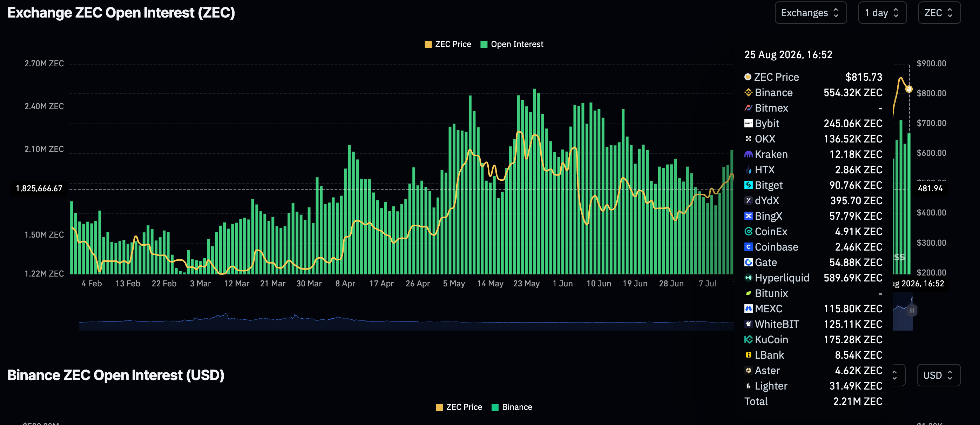Click the 4 Feb date axis label
This screenshot has width=980, height=425.
click(92, 284)
